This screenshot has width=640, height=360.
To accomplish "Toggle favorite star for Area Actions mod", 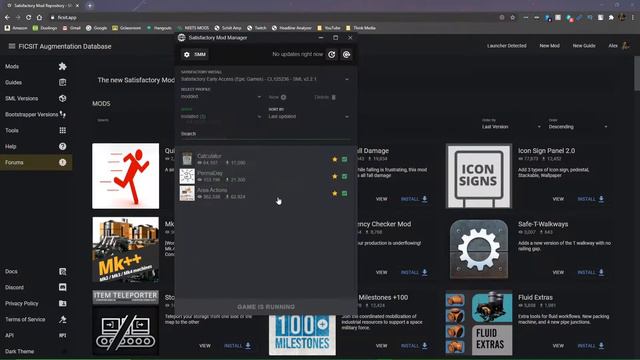I will point(335,193).
